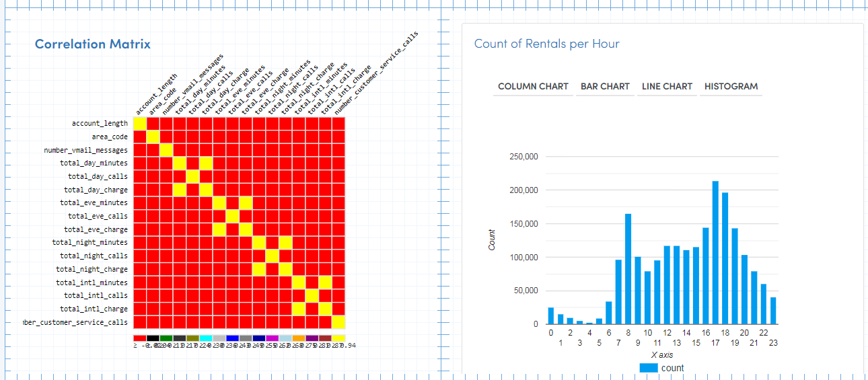Screen dimensions: 868x380
Task: Click the yellow legend color swatch
Action: pos(338,338)
